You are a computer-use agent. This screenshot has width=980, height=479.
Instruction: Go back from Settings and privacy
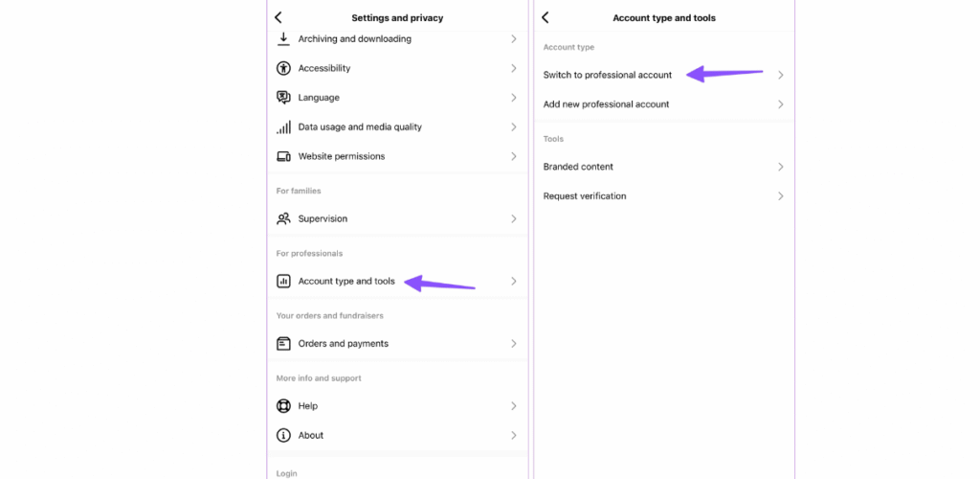(x=278, y=17)
